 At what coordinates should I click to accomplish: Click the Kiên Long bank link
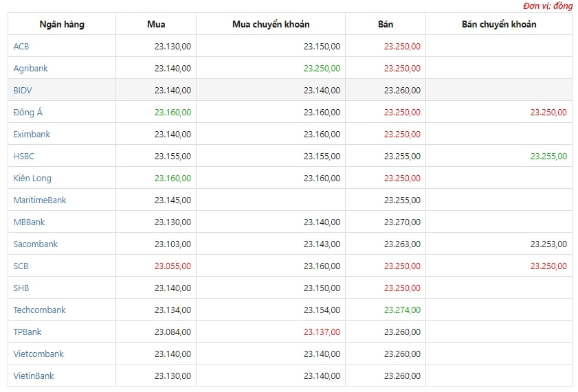coord(32,178)
